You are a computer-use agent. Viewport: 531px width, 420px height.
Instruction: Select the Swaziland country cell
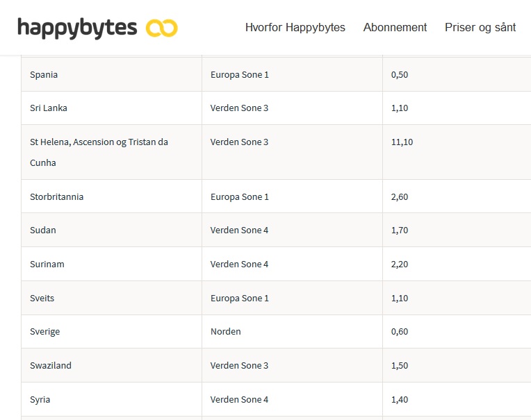[111, 365]
